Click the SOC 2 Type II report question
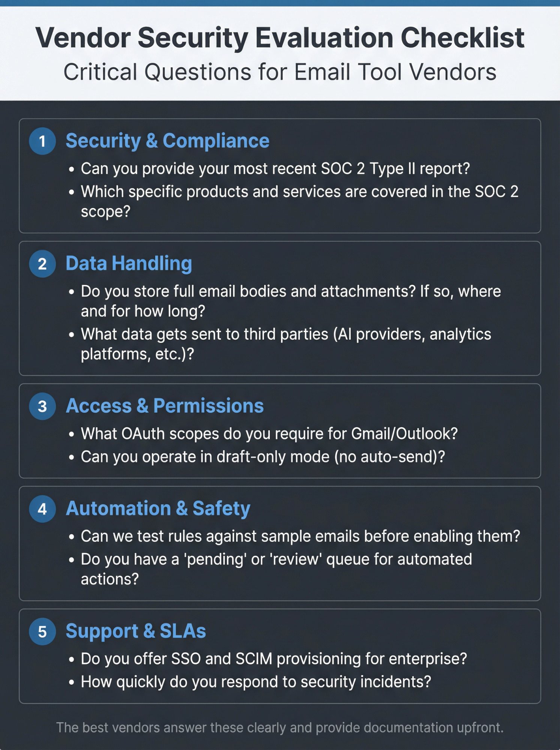The width and height of the screenshot is (560, 750). pyautogui.click(x=275, y=169)
